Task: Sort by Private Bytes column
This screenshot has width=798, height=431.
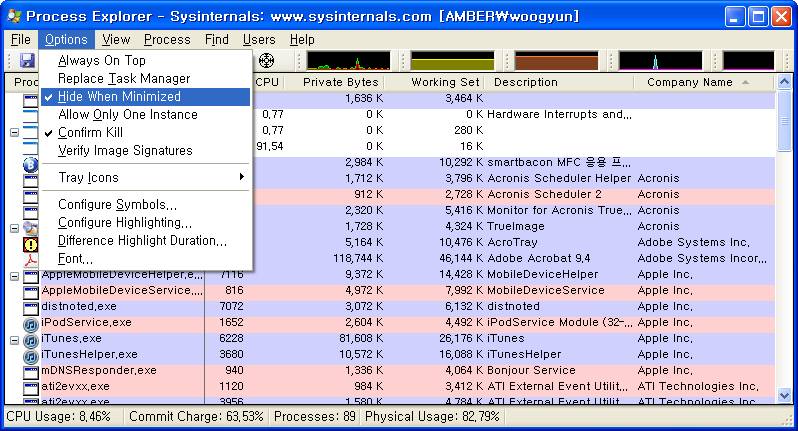Action: click(x=334, y=82)
